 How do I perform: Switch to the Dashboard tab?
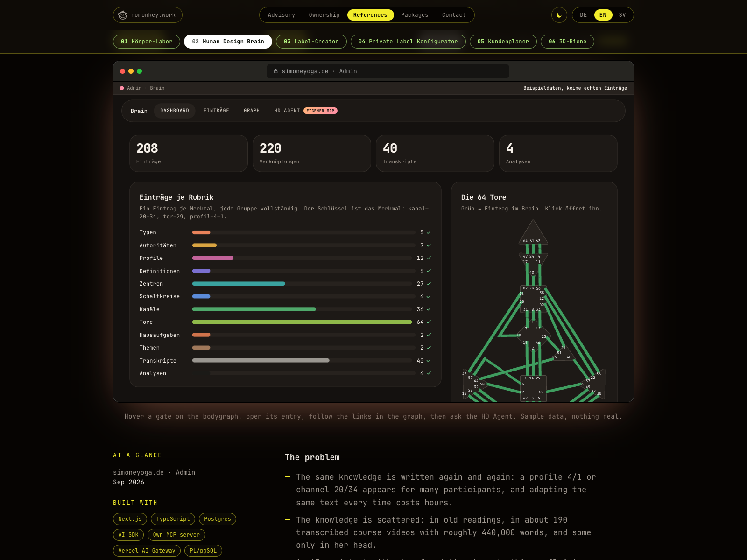pyautogui.click(x=175, y=111)
